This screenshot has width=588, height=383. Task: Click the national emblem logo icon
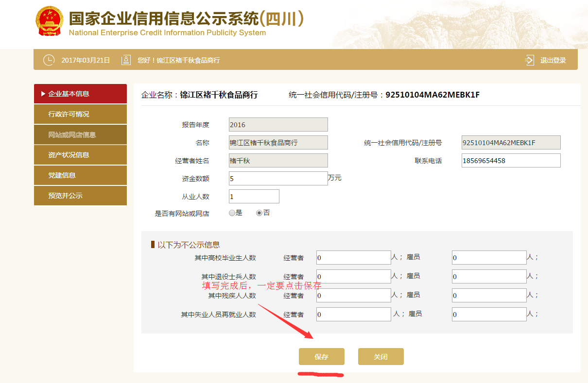point(49,21)
